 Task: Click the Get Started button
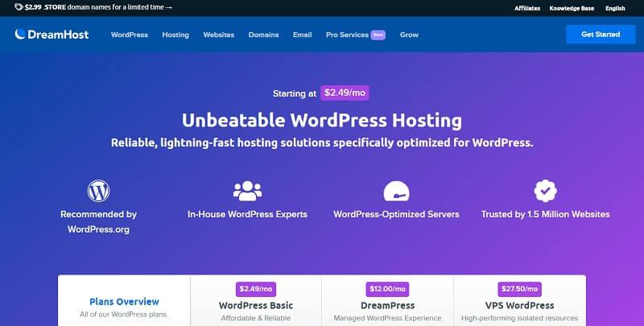point(601,35)
